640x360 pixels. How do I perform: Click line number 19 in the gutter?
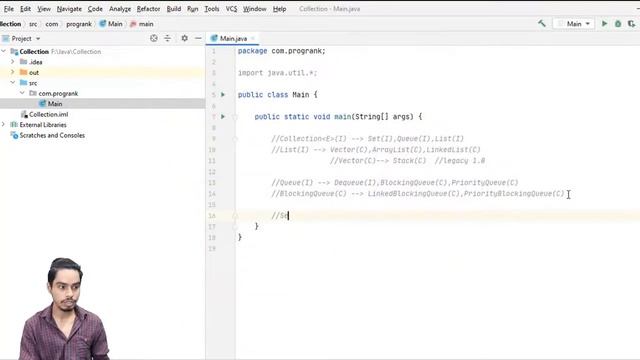(212, 249)
